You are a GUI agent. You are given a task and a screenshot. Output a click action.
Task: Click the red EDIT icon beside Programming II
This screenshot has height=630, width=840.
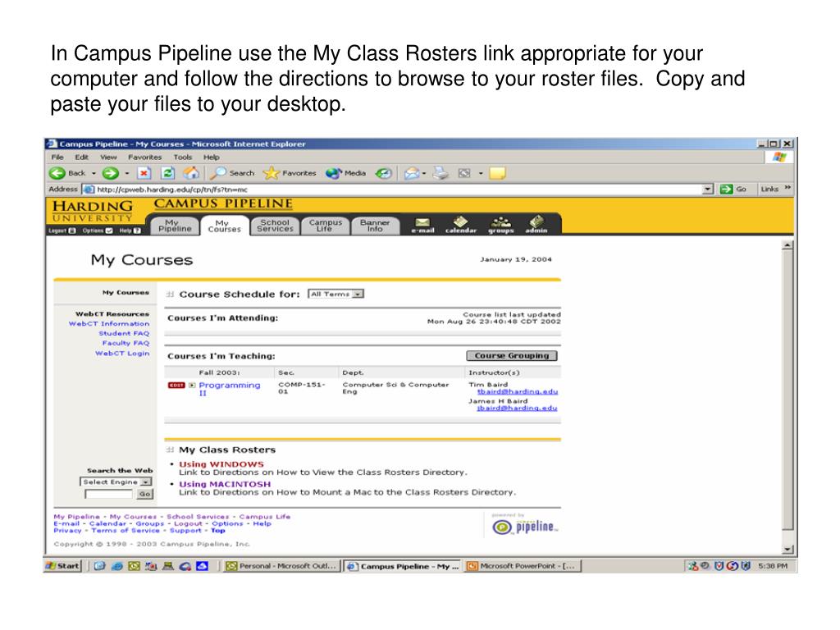176,386
